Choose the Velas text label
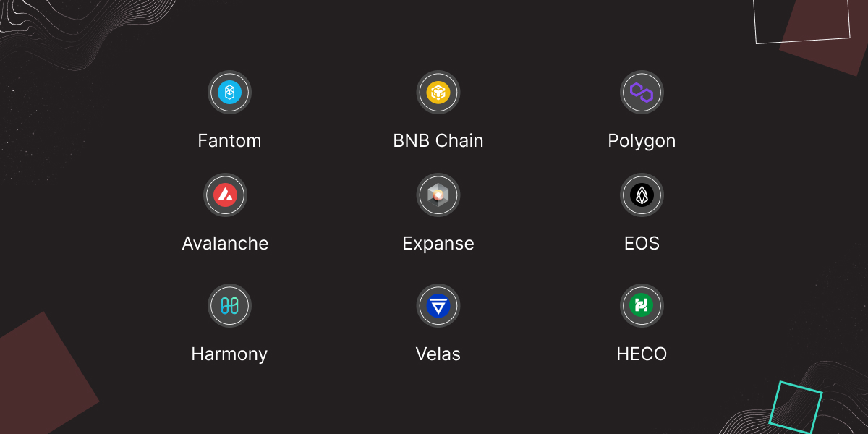 click(x=438, y=354)
